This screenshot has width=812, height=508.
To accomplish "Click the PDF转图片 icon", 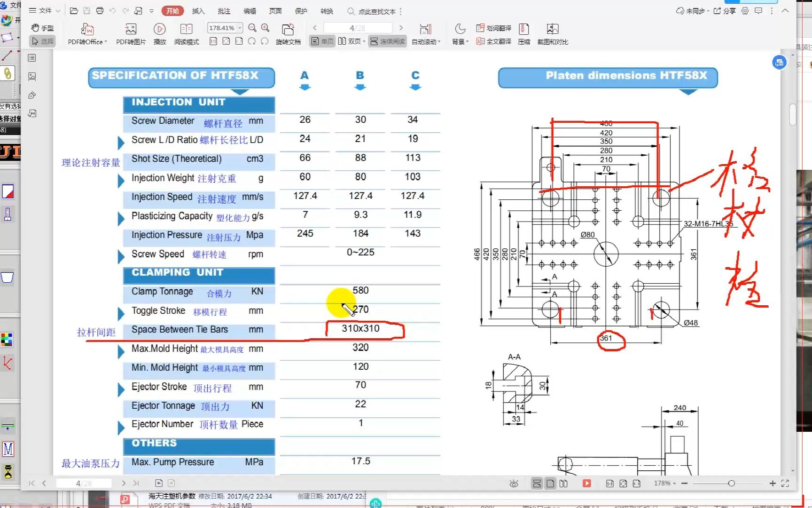I will [x=131, y=34].
